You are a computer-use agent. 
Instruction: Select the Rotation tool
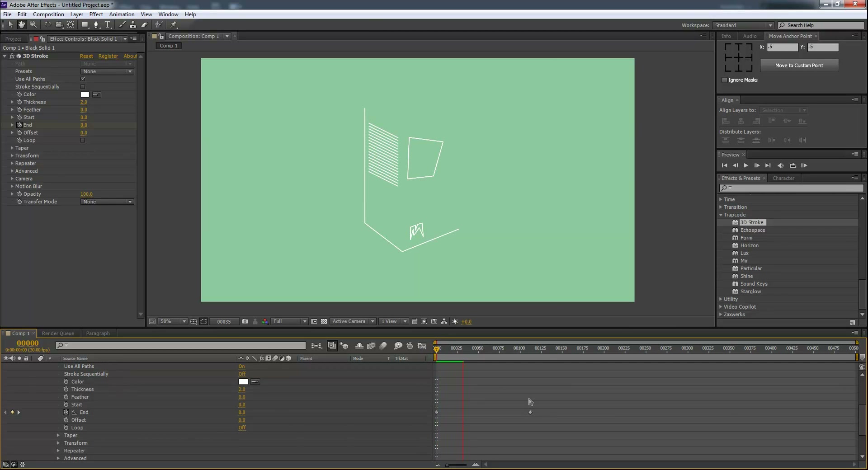tap(47, 25)
